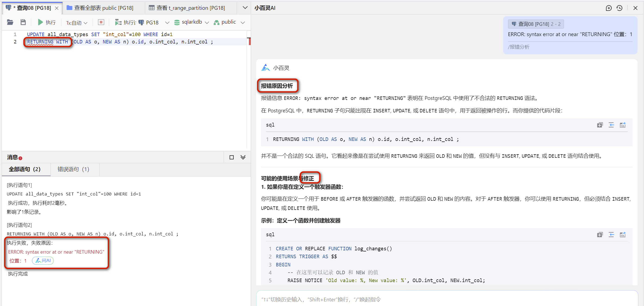Open the Tx:自动 transaction mode dropdown
The width and height of the screenshot is (644, 306).
tap(77, 23)
